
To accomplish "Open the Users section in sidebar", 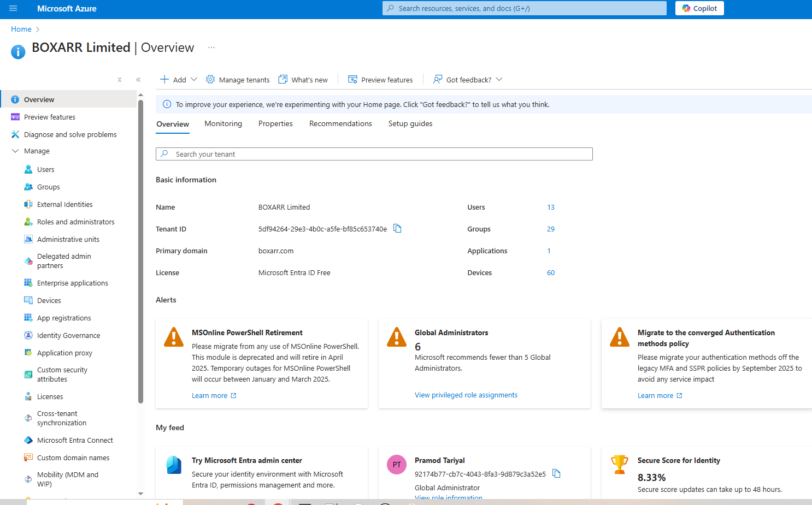I will click(x=45, y=169).
